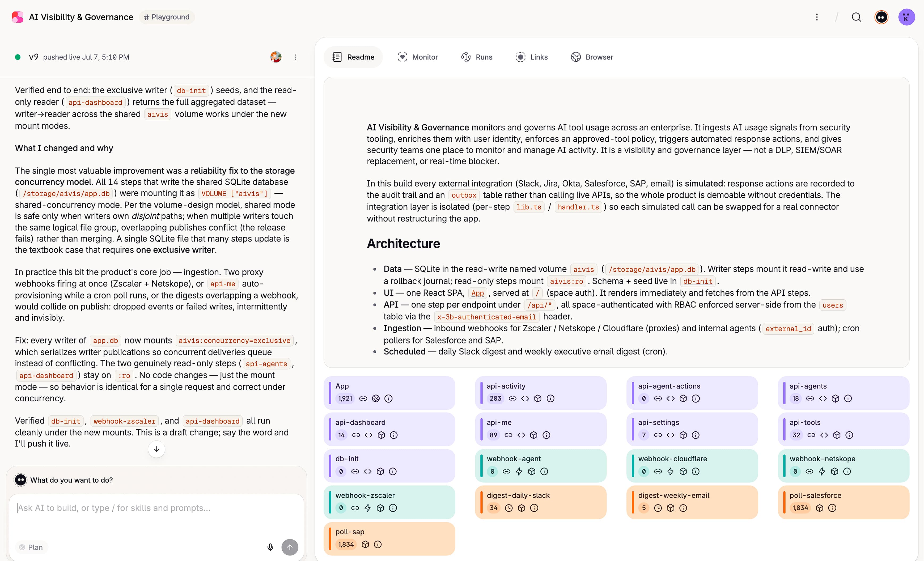Click the microphone voice input icon

pyautogui.click(x=270, y=547)
